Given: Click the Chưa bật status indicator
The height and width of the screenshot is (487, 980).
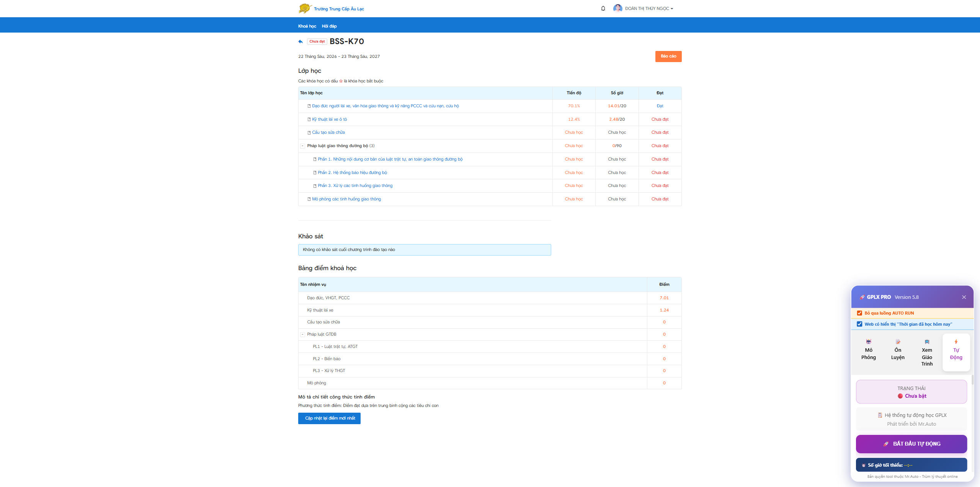Looking at the screenshot, I should 911,396.
